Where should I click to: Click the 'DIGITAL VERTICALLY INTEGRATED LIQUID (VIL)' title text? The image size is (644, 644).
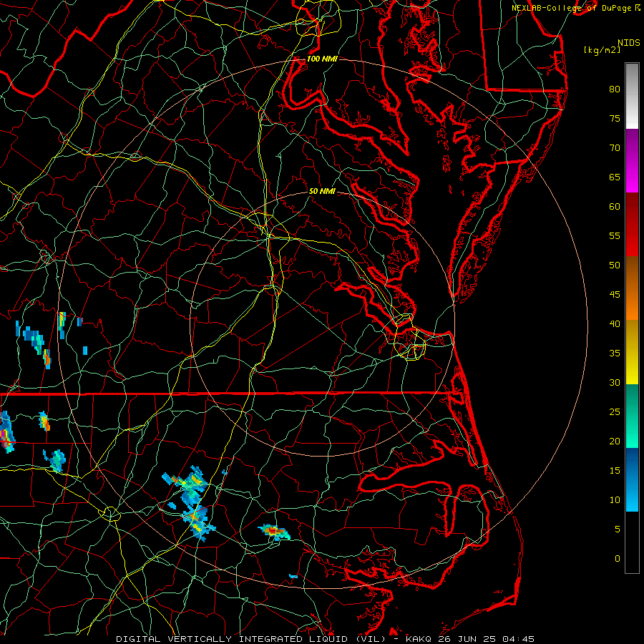[x=252, y=639]
